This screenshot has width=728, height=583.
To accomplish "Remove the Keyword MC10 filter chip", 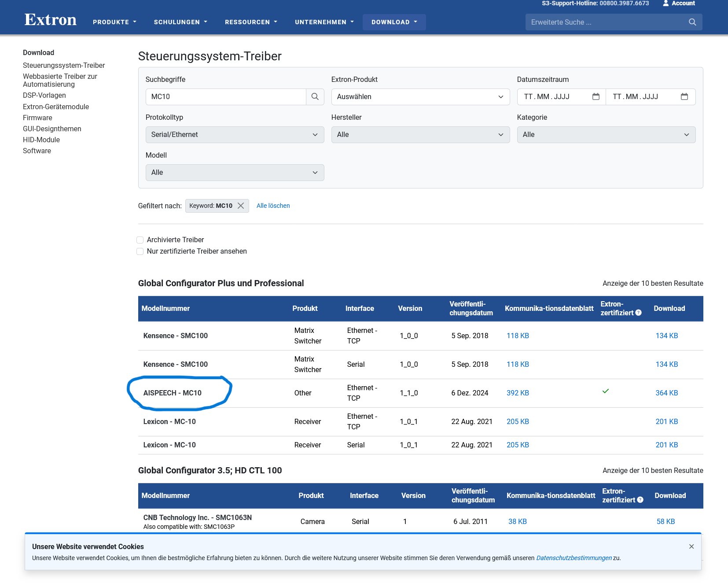I will tap(241, 206).
